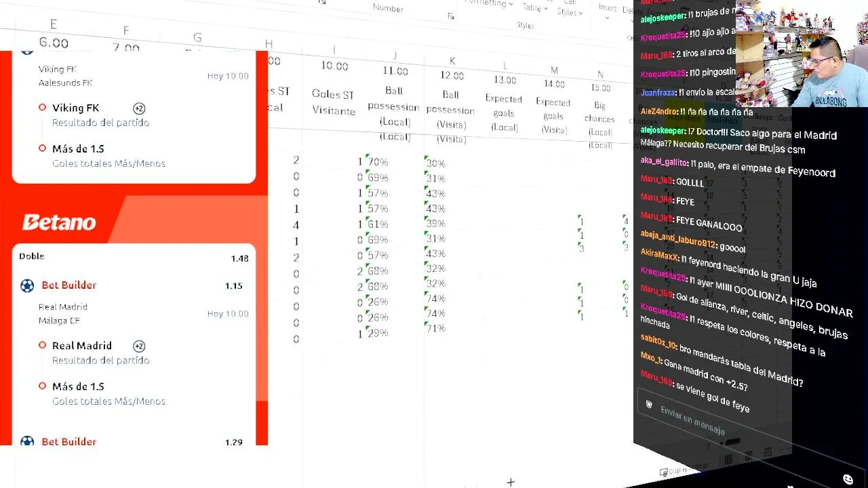Open the first Bet Builder entry priced 1.15
Image resolution: width=868 pixels, height=488 pixels.
134,285
